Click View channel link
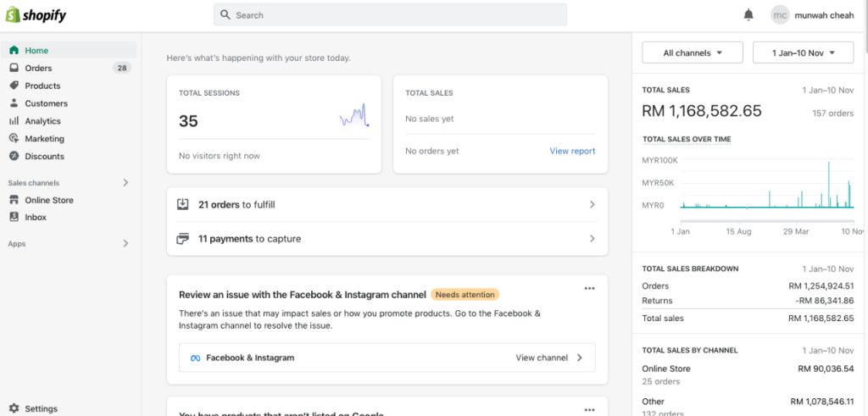Image resolution: width=868 pixels, height=416 pixels. click(542, 358)
